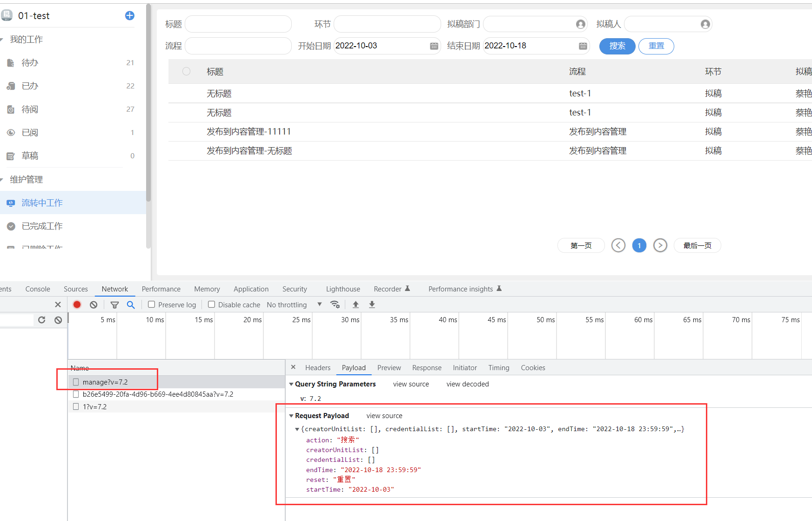Screen dimensions: 812x521
Task: Toggle the select-all radio in table header
Action: [x=187, y=72]
